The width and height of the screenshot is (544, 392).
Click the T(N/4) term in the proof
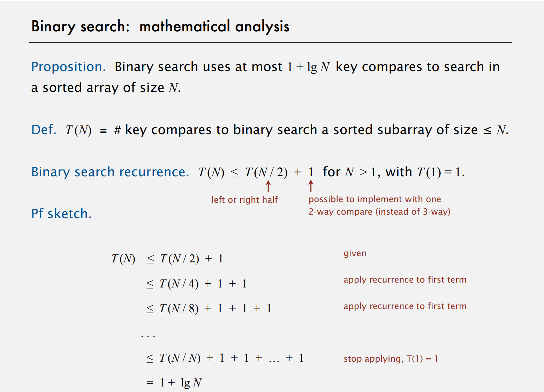(x=179, y=284)
